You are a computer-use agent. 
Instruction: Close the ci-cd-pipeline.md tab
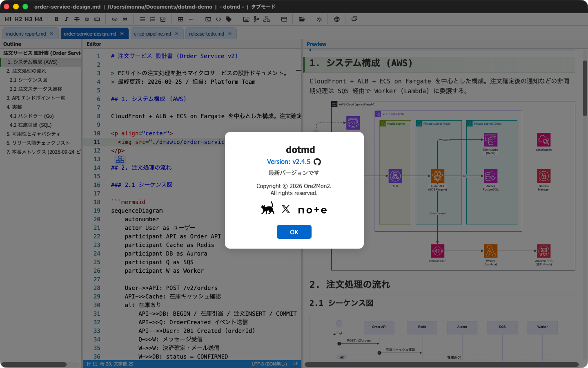tap(177, 34)
